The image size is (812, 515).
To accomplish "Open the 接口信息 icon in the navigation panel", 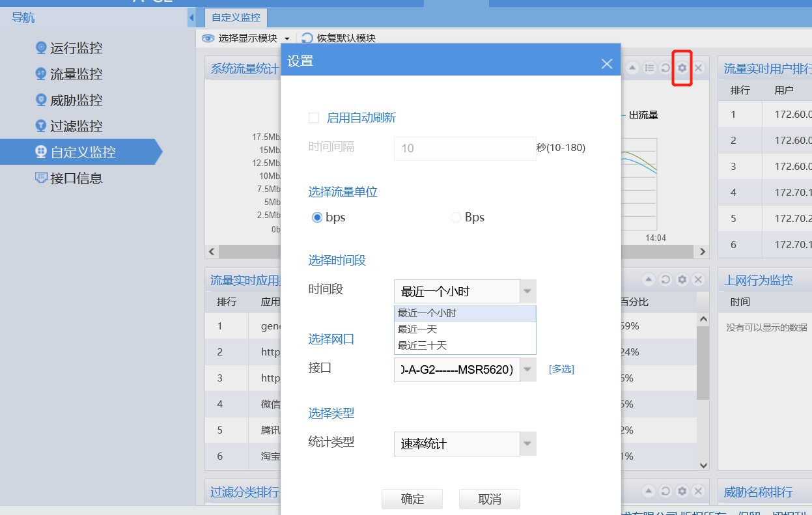I will pos(41,178).
